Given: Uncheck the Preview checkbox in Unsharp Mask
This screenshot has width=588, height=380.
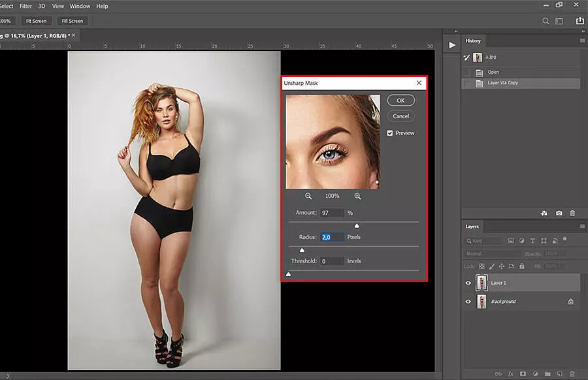Looking at the screenshot, I should tap(391, 133).
